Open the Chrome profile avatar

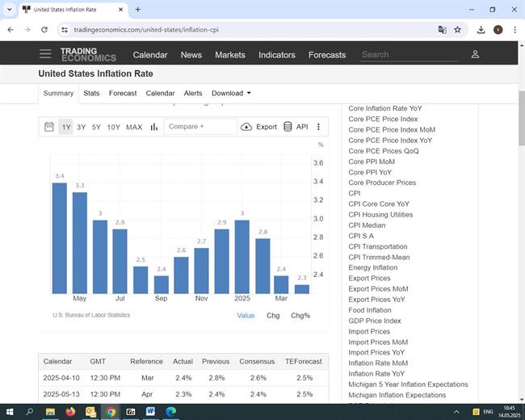tap(498, 30)
